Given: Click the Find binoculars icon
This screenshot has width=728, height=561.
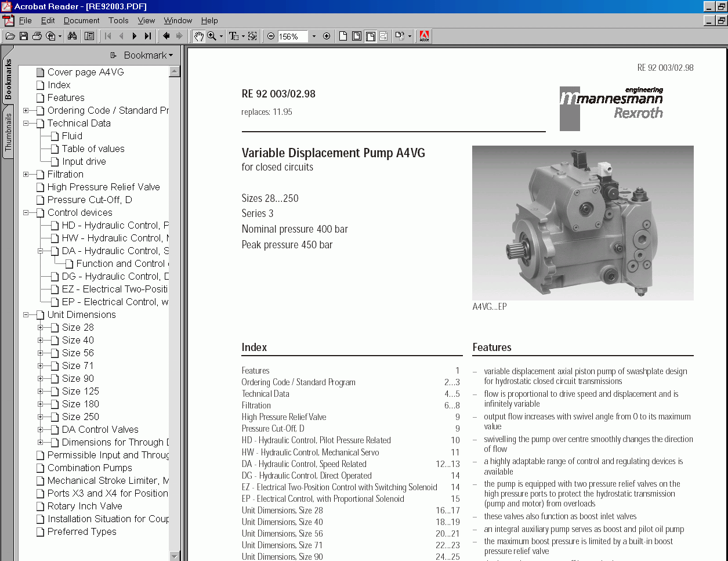Looking at the screenshot, I should click(x=72, y=36).
